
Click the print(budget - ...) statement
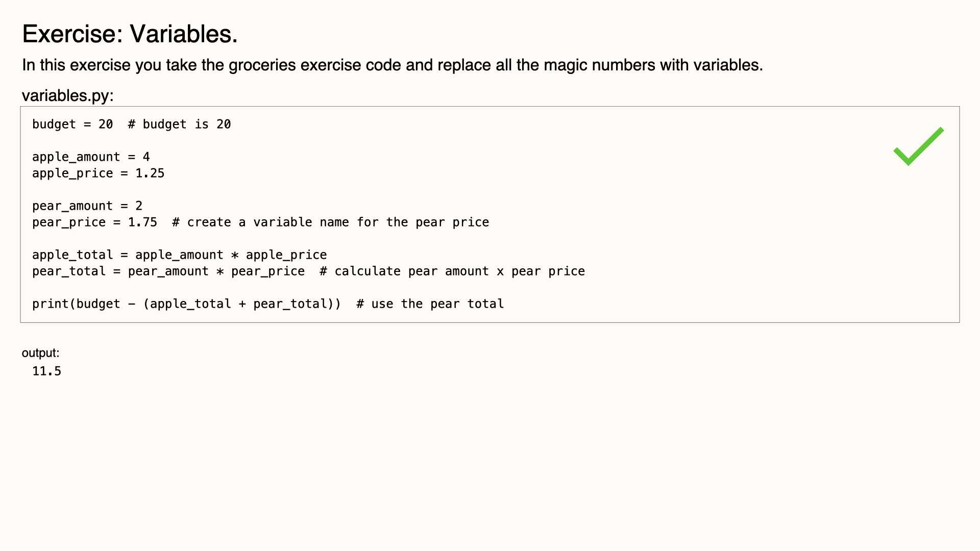pyautogui.click(x=186, y=304)
